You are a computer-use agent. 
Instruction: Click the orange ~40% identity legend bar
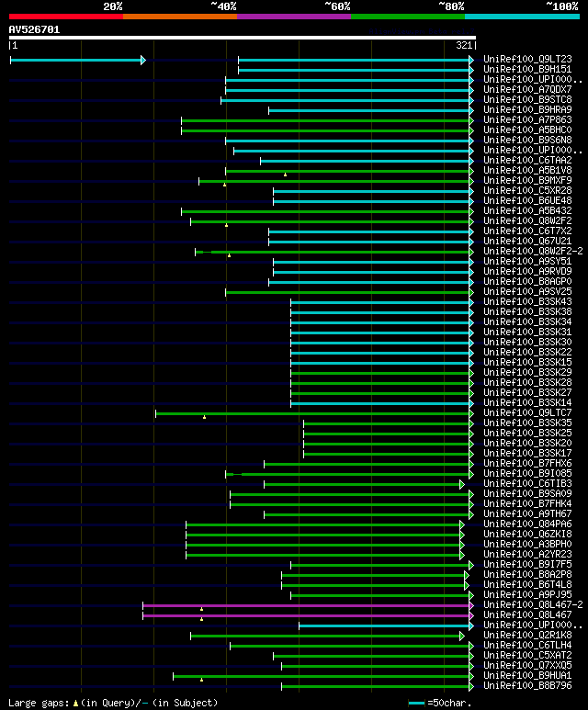pos(180,17)
